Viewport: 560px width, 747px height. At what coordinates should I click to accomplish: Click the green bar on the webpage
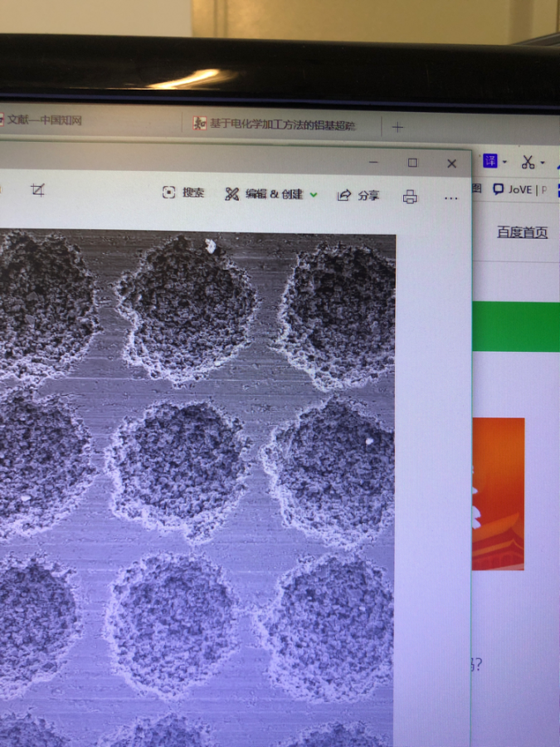(x=516, y=327)
